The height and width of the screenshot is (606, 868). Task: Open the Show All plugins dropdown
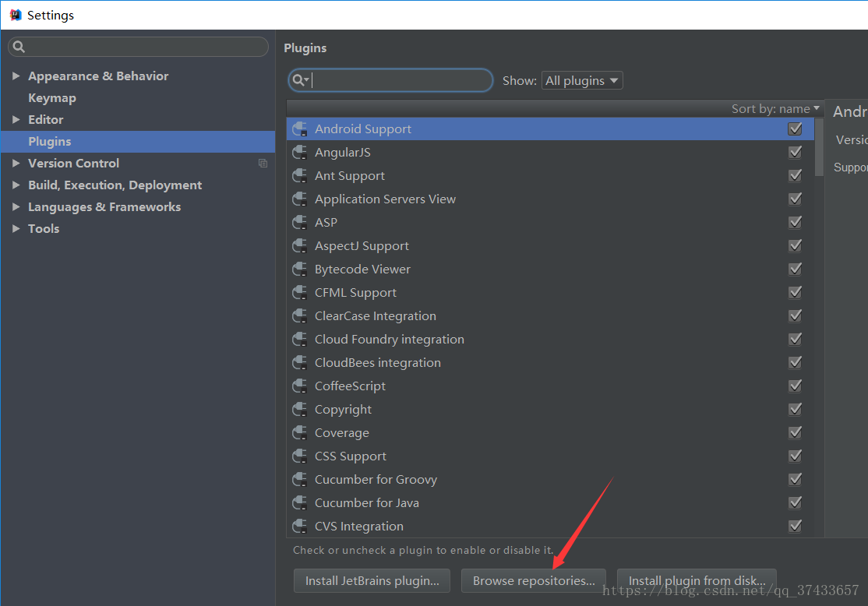(x=582, y=80)
